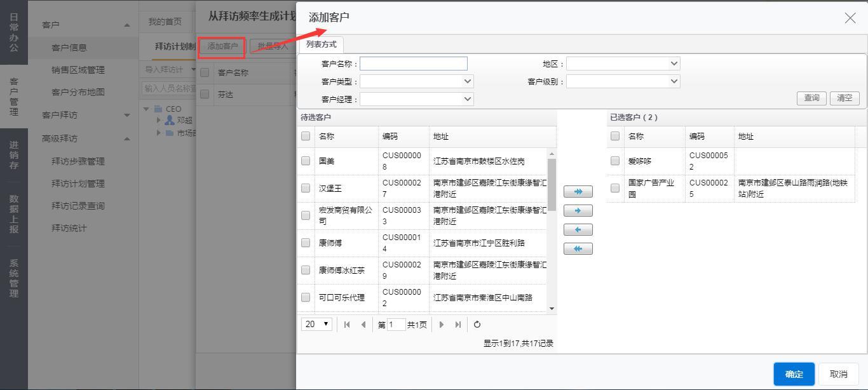Click the move selected left arrow button
Viewport: 868px width, 390px height.
tap(578, 229)
